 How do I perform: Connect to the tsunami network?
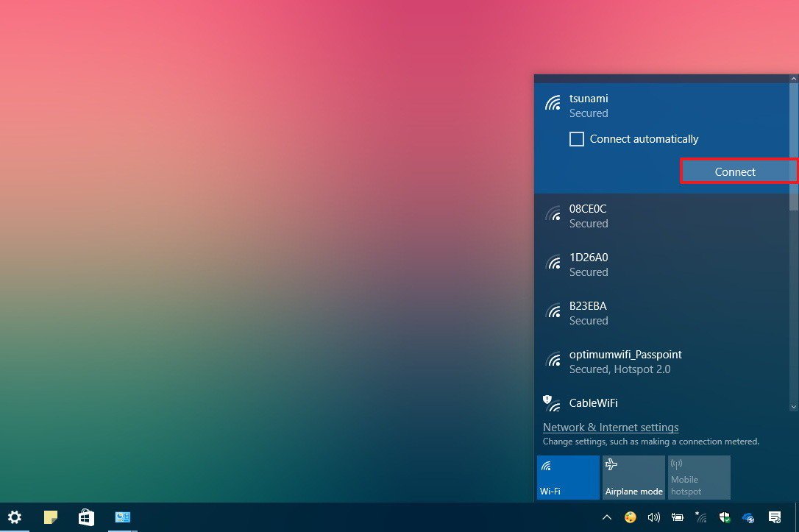click(735, 171)
